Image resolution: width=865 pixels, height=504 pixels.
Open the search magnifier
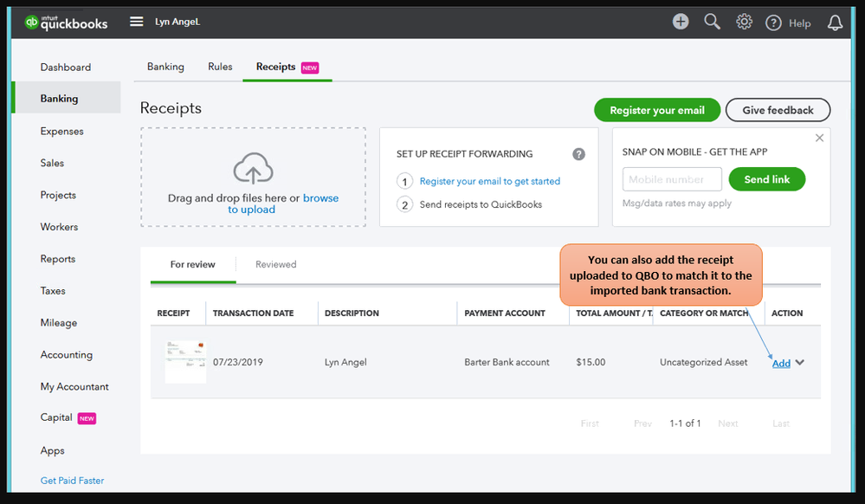712,22
